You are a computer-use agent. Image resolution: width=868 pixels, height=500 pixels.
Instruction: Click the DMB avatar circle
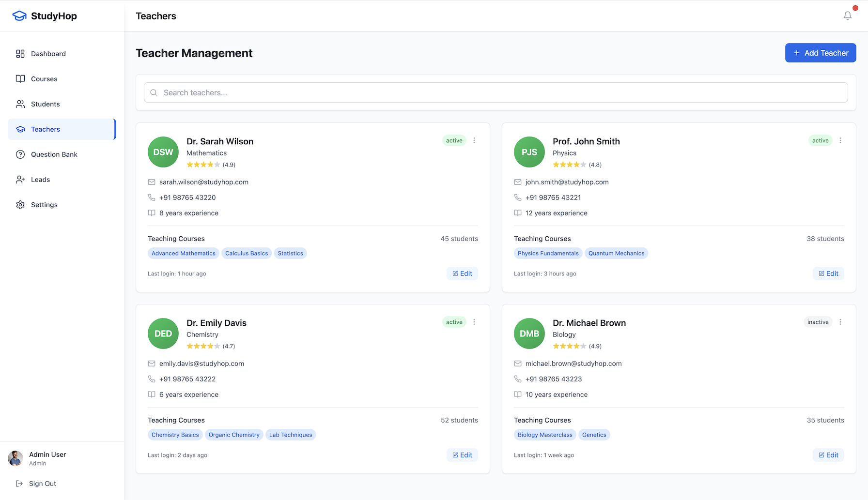(529, 333)
